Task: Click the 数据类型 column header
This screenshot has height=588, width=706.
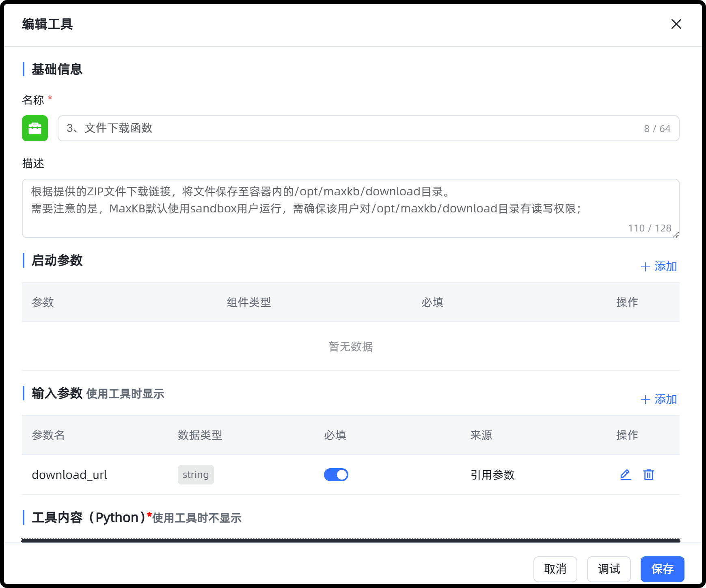Action: tap(200, 435)
